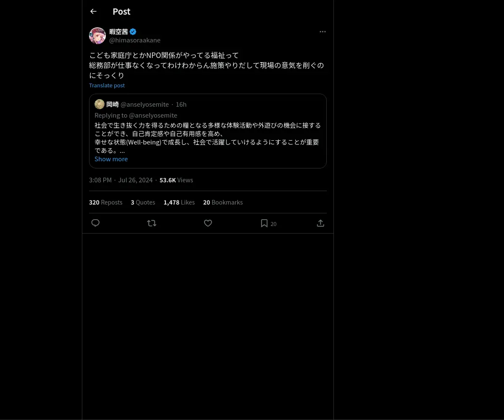View the 1,478 Likes list
The width and height of the screenshot is (504, 420).
pyautogui.click(x=179, y=202)
